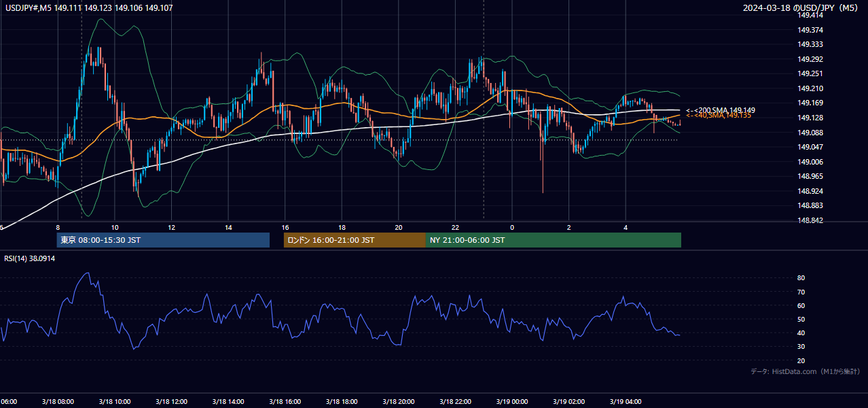Click hour tick 10 under the price chart
Screen dimensions: 868x408
(115, 228)
